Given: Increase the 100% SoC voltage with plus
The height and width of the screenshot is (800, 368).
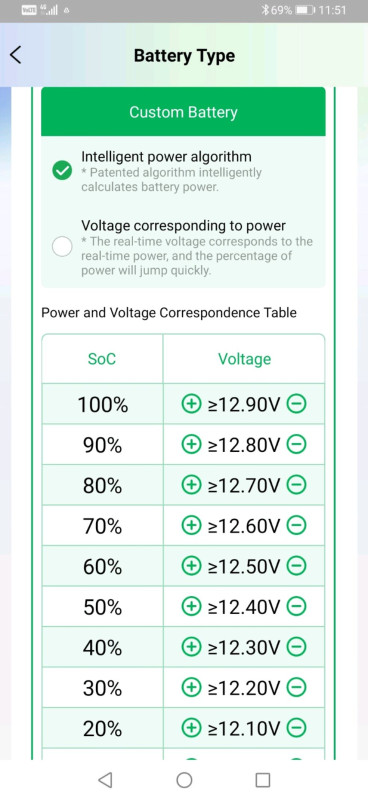Looking at the screenshot, I should [x=191, y=405].
